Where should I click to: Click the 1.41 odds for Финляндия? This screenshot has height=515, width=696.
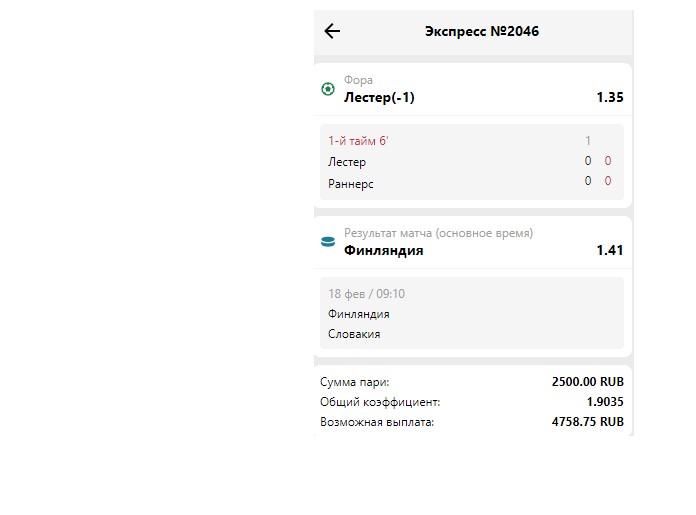[609, 250]
